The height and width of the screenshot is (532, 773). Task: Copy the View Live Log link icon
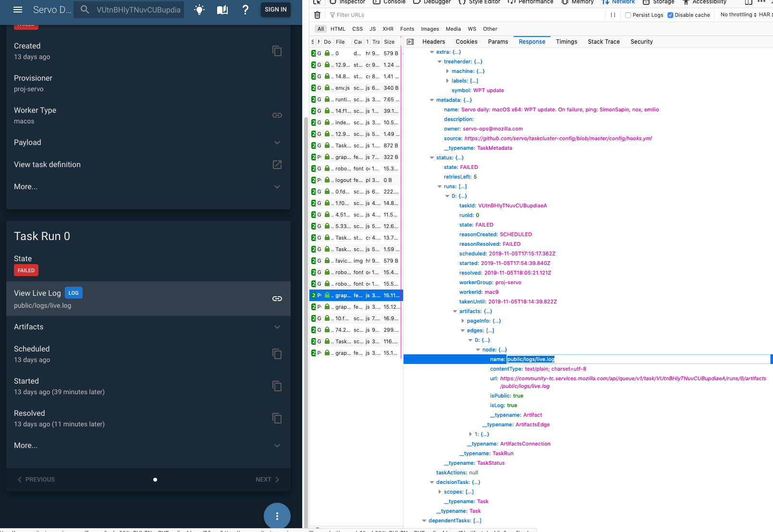click(277, 298)
